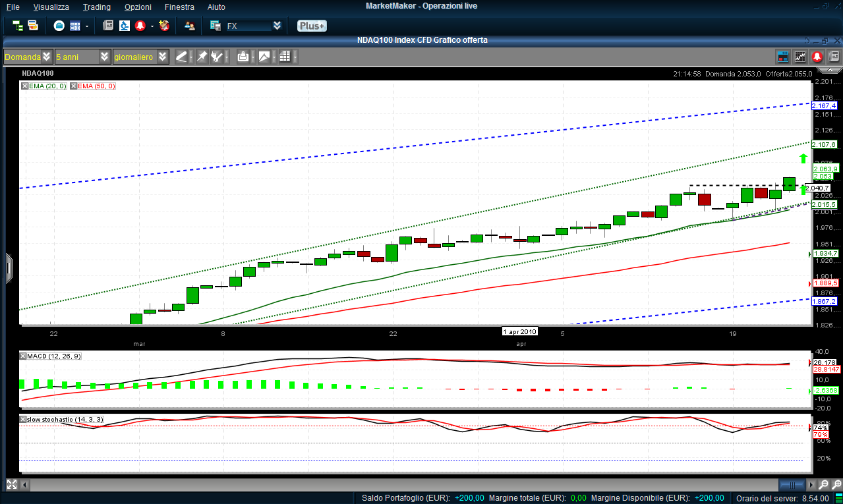Screen dimensions: 843x504
Task: Click the red alarm bell icon in main toolbar
Action: pyautogui.click(x=140, y=26)
